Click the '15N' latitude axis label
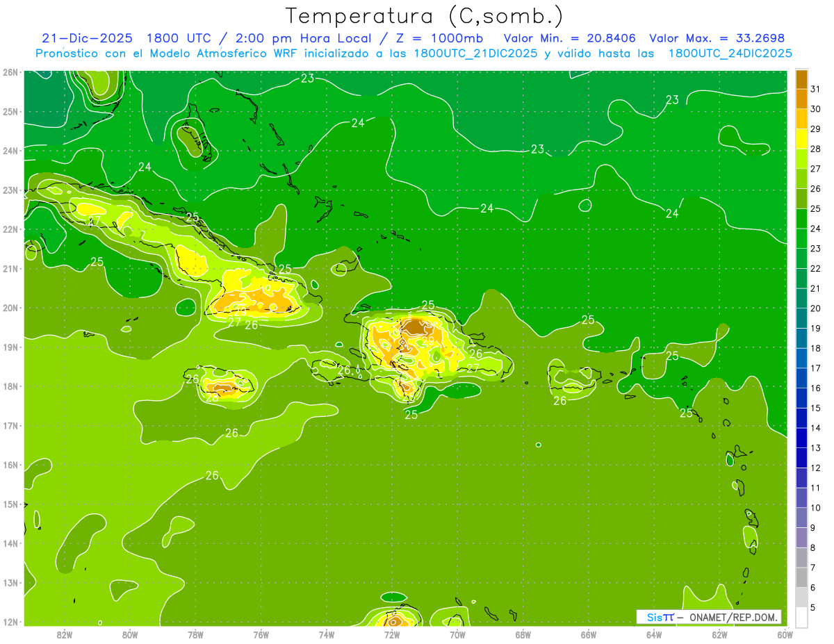The width and height of the screenshot is (834, 644). click(10, 504)
